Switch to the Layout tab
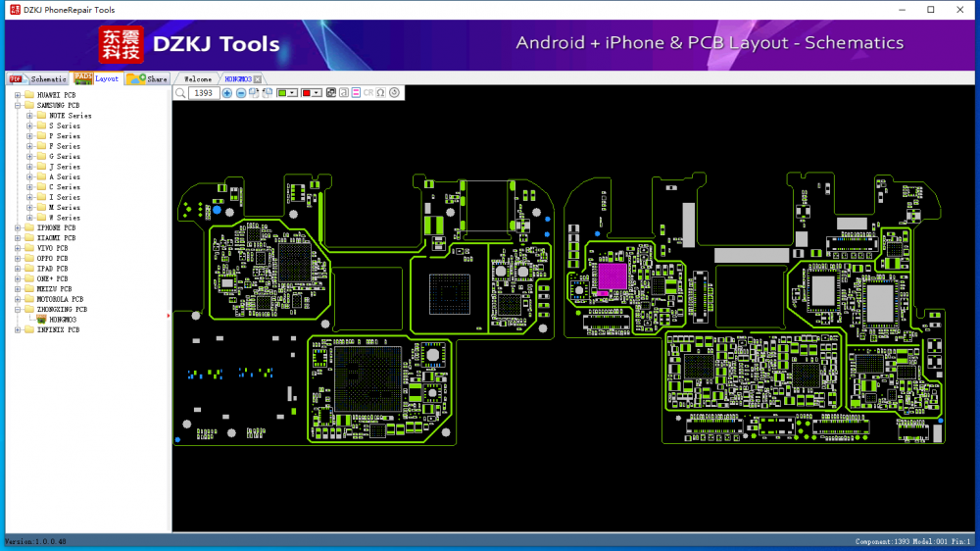The height and width of the screenshot is (551, 980). click(x=97, y=78)
